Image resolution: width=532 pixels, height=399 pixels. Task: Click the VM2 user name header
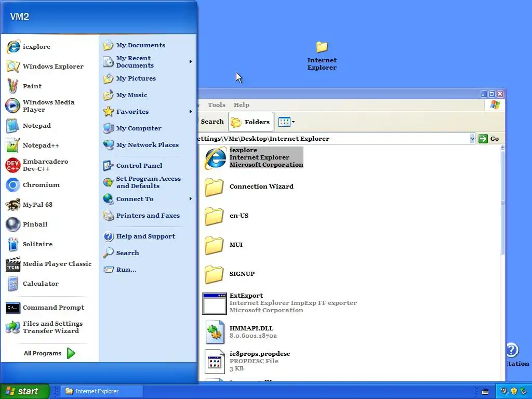click(19, 16)
